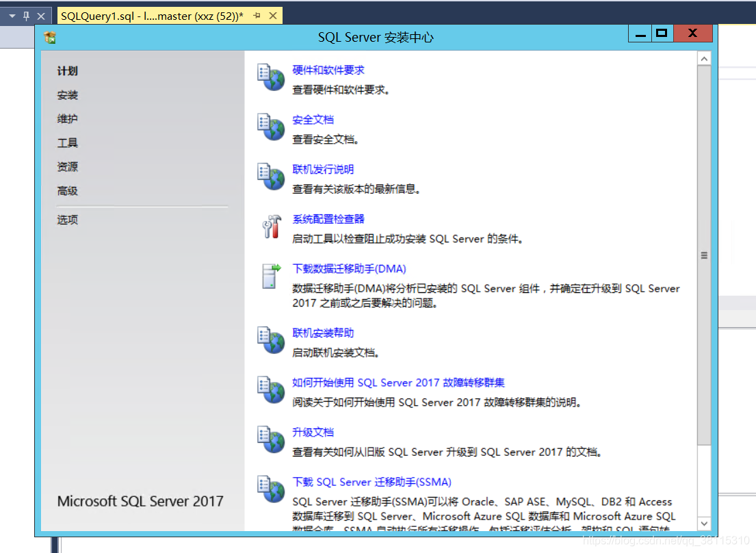The width and height of the screenshot is (756, 553).
Task: Open the 联机安装帮助 link
Action: (323, 333)
